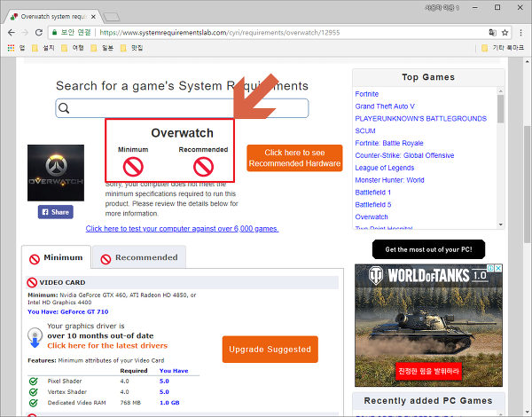
Task: Open the 맛집 bookmark folder
Action: [x=131, y=48]
